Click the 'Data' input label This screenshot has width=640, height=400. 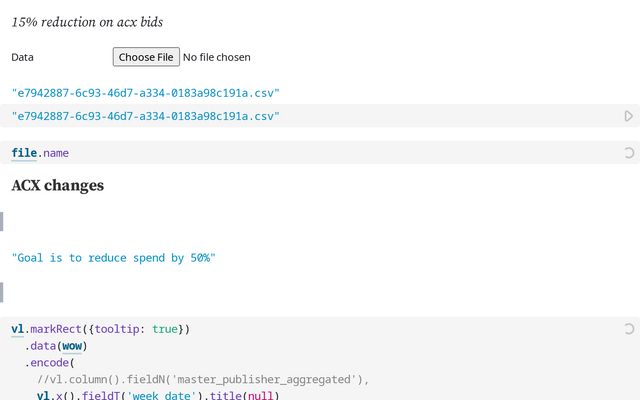[23, 57]
